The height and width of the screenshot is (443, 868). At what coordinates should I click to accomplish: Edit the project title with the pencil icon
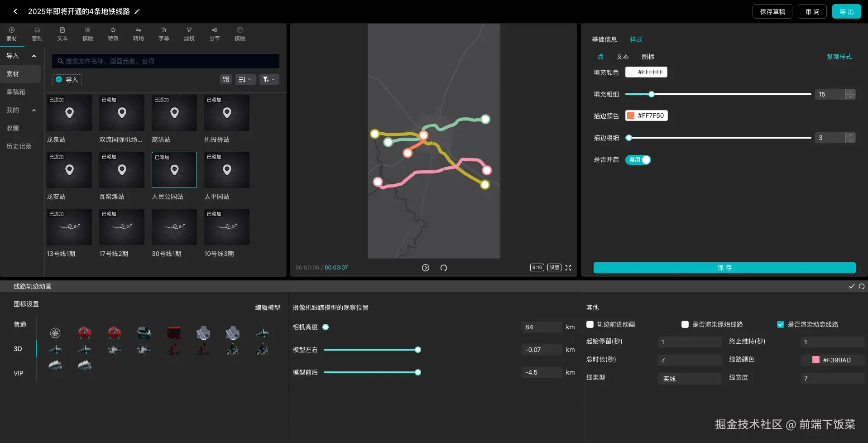coord(137,11)
